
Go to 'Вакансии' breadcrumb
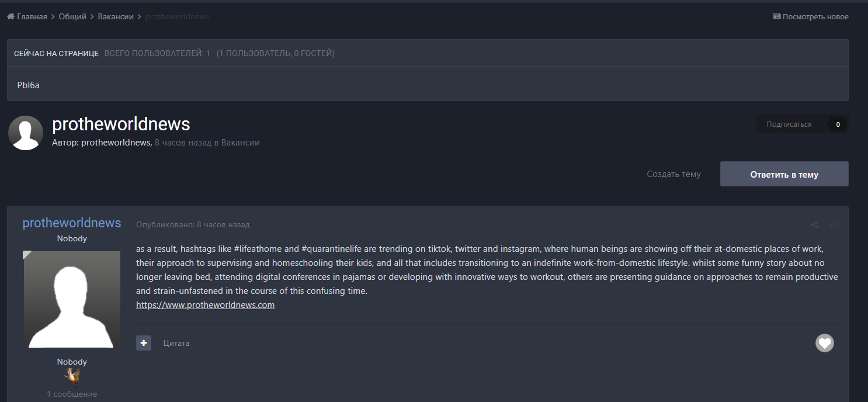(115, 17)
